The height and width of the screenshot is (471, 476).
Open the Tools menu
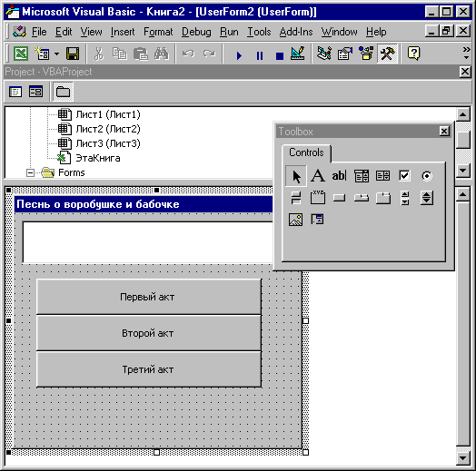[x=259, y=32]
